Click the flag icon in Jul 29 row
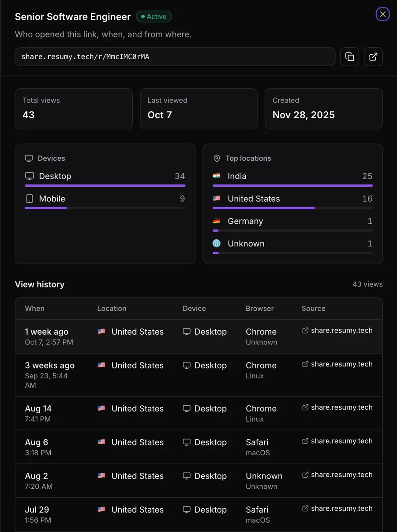 click(x=101, y=509)
